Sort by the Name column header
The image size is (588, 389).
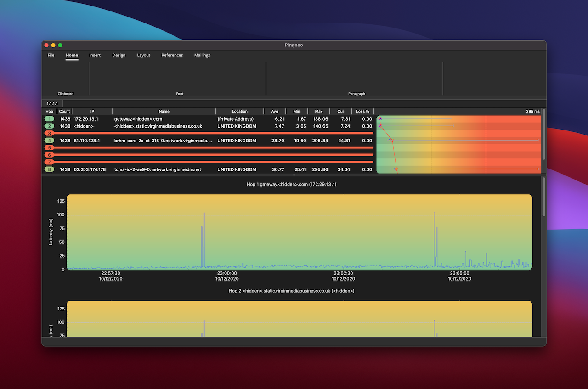(x=164, y=112)
